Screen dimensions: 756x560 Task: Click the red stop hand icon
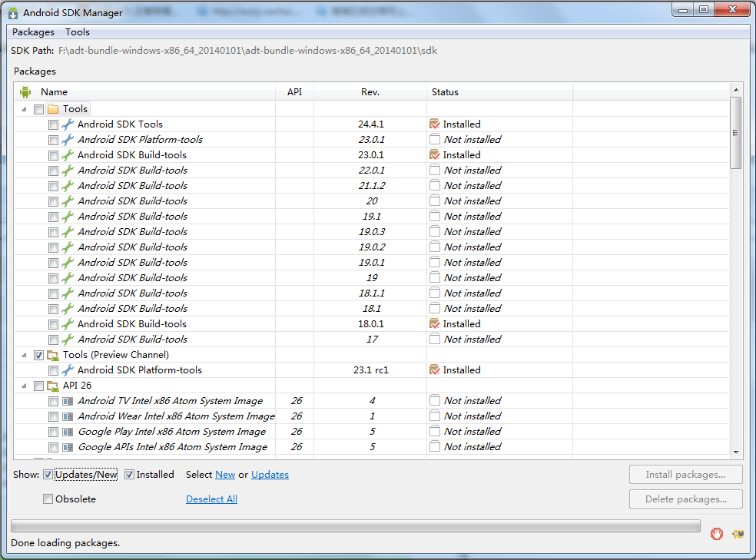(717, 534)
